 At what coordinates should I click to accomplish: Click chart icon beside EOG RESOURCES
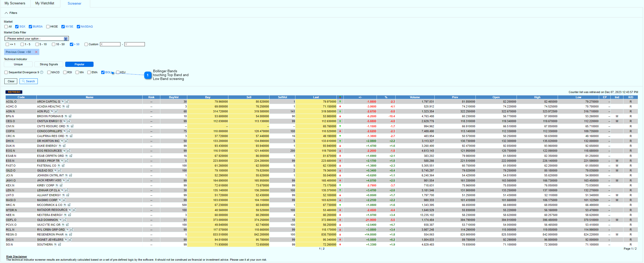coord(69,151)
